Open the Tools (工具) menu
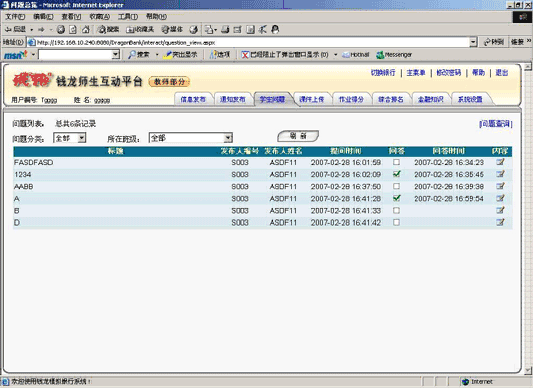Screen dimensions: 533x388 tap(127, 17)
